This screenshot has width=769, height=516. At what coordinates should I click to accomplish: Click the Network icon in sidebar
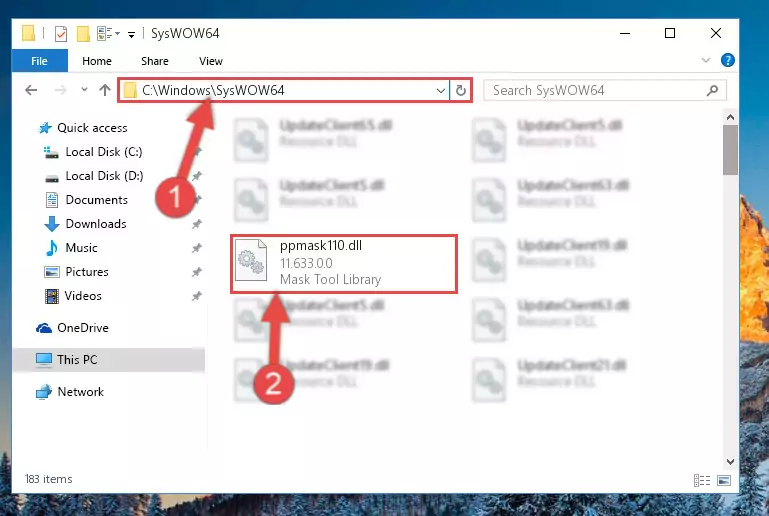(x=44, y=392)
